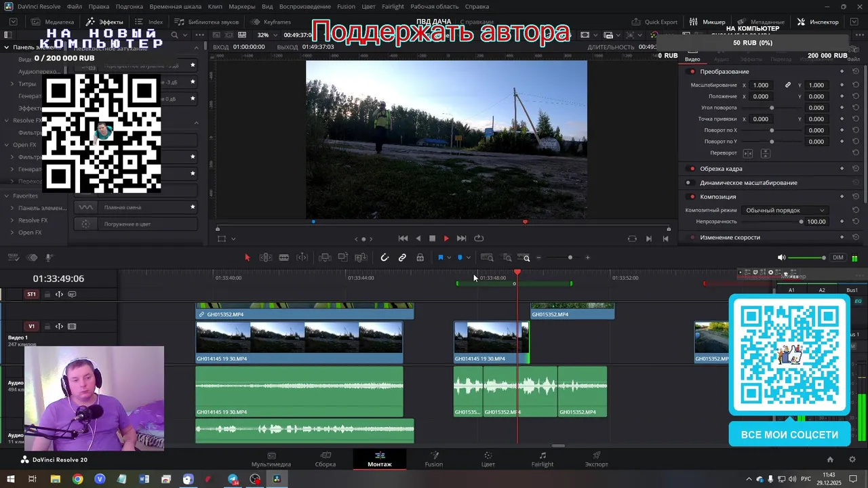Stop playback in the viewer
Viewport: 868px width, 488px height.
point(432,239)
